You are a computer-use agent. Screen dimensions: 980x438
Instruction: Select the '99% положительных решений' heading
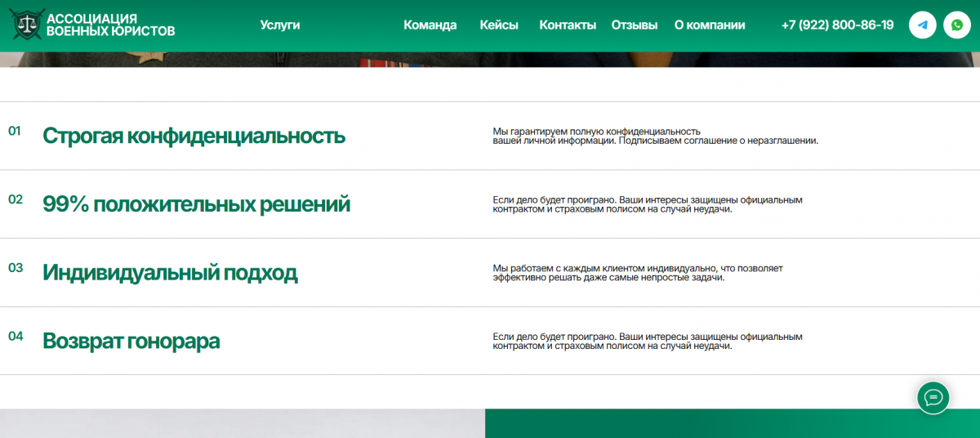(196, 204)
